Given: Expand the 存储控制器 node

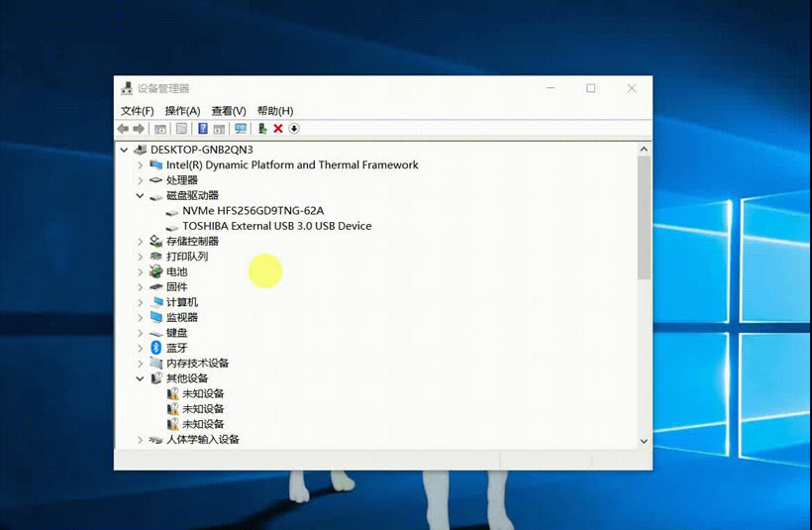Looking at the screenshot, I should pyautogui.click(x=140, y=242).
